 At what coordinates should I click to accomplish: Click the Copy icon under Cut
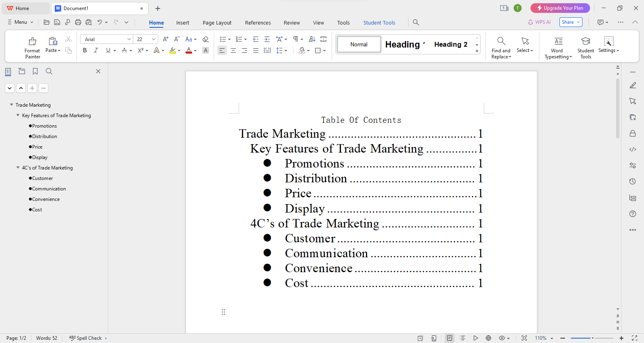(68, 50)
